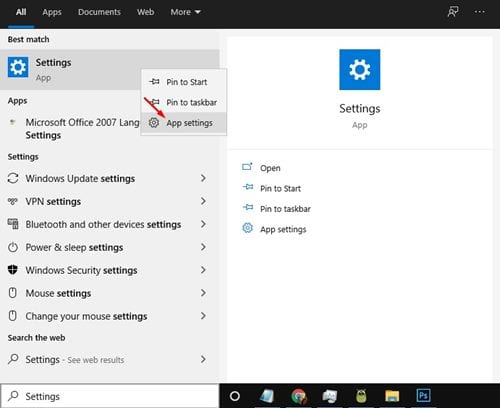The height and width of the screenshot is (408, 500).
Task: Click the large Settings tile in preview pane
Action: pos(360,69)
